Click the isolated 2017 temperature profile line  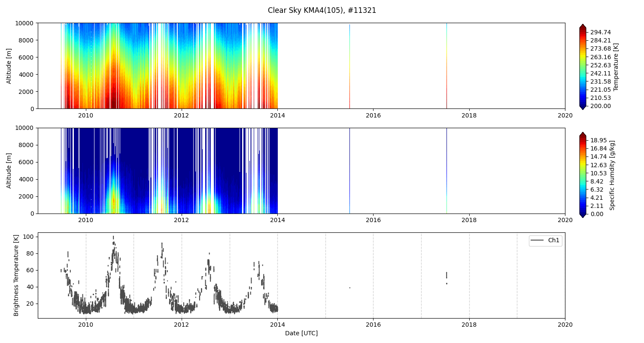pos(447,66)
